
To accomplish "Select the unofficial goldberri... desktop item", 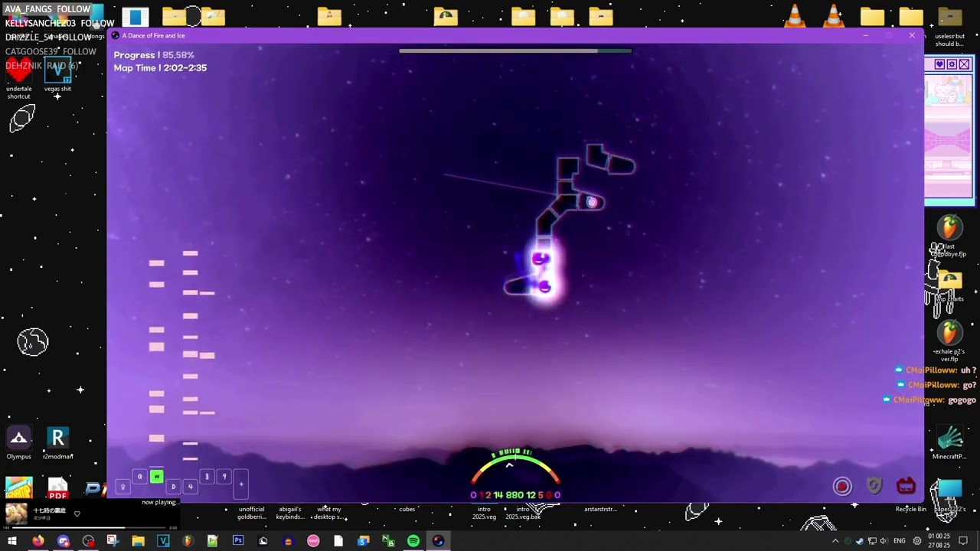I will [251, 512].
